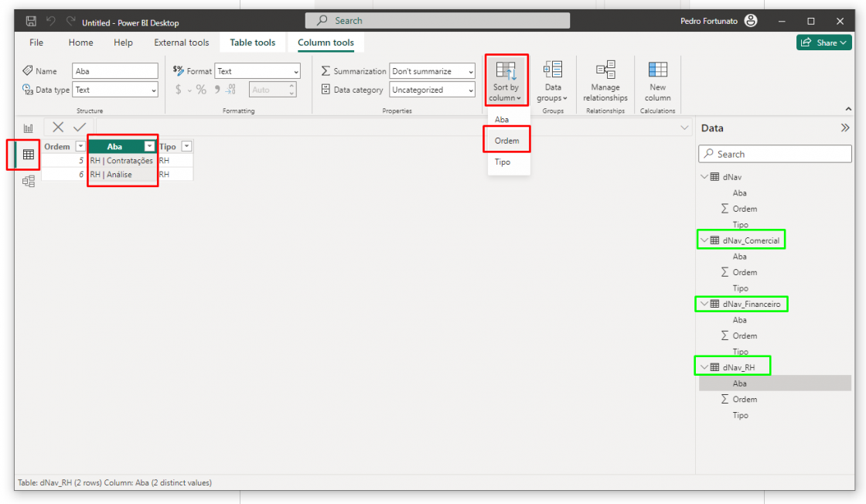Open the Data category dropdown
866x504 pixels.
(432, 90)
